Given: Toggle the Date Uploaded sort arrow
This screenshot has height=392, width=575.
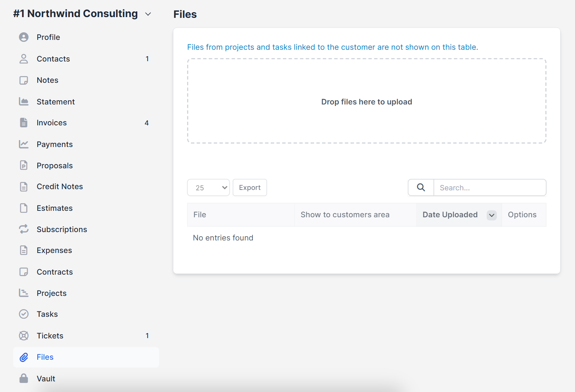Looking at the screenshot, I should [492, 215].
